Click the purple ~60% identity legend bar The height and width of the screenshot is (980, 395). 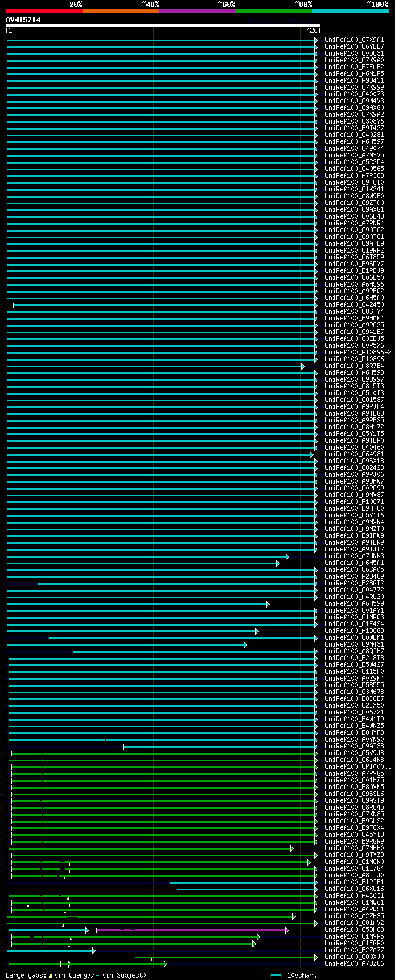click(197, 11)
